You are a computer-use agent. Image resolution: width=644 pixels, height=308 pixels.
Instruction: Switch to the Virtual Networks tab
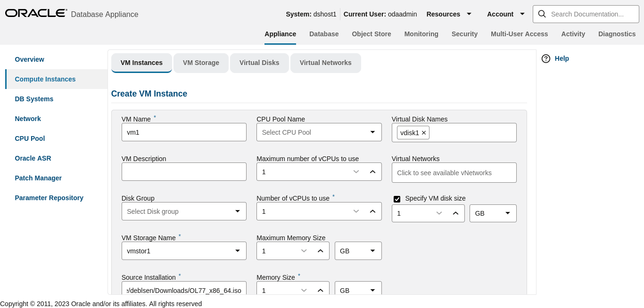pyautogui.click(x=325, y=63)
